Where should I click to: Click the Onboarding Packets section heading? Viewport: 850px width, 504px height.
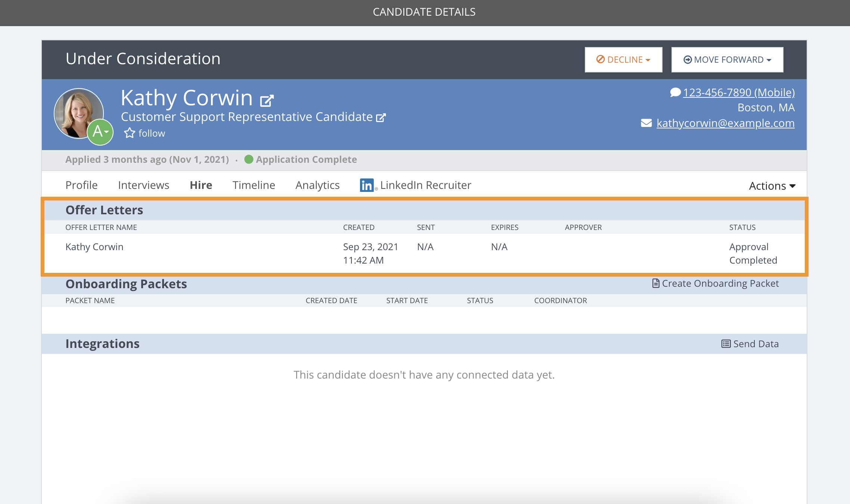pyautogui.click(x=126, y=284)
